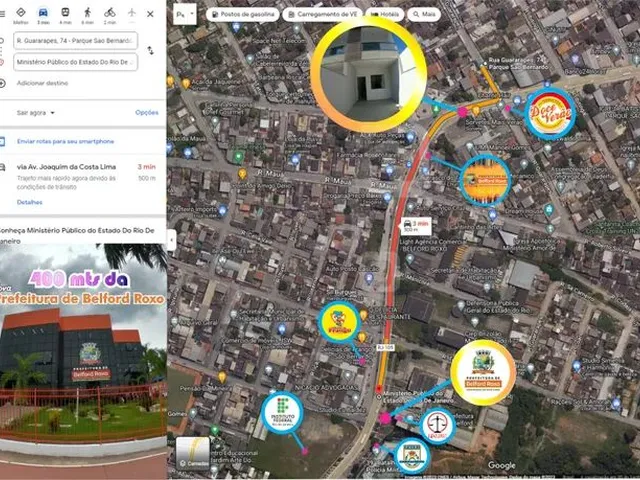Filter map by Carregamento de VE
The width and height of the screenshot is (640, 480).
click(322, 14)
